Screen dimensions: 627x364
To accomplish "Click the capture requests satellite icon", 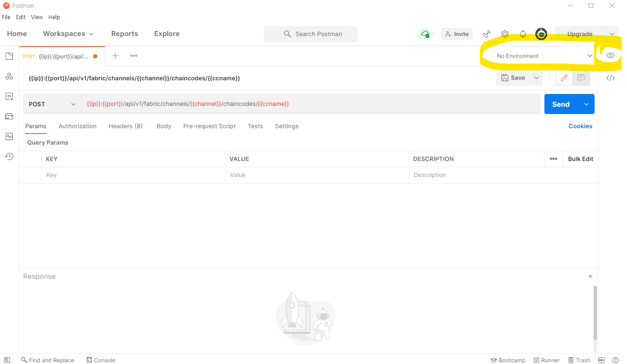I will pyautogui.click(x=487, y=34).
